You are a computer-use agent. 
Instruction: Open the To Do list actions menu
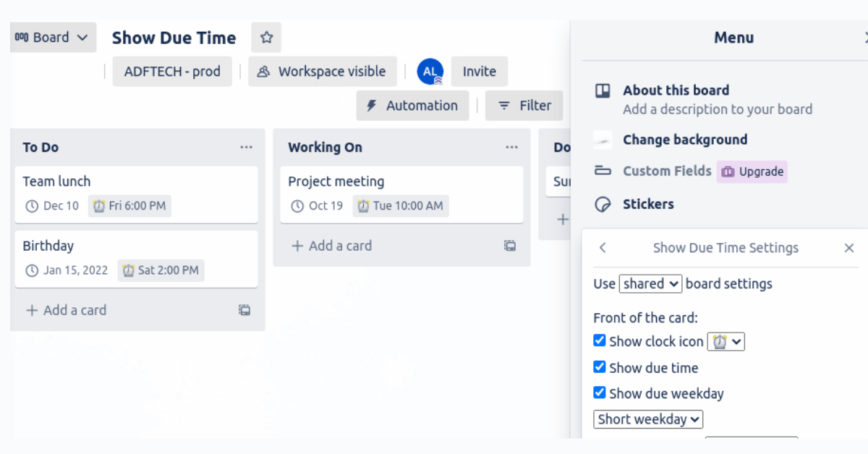[x=246, y=147]
